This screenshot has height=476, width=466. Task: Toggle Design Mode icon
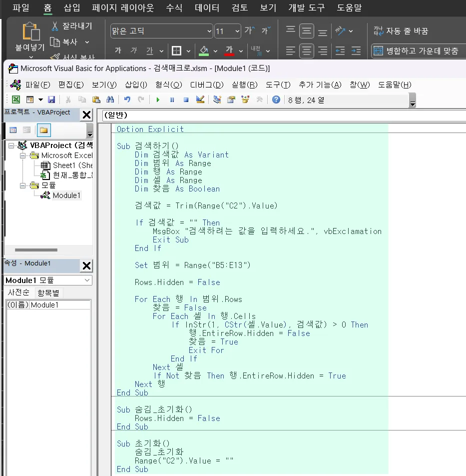tap(200, 99)
